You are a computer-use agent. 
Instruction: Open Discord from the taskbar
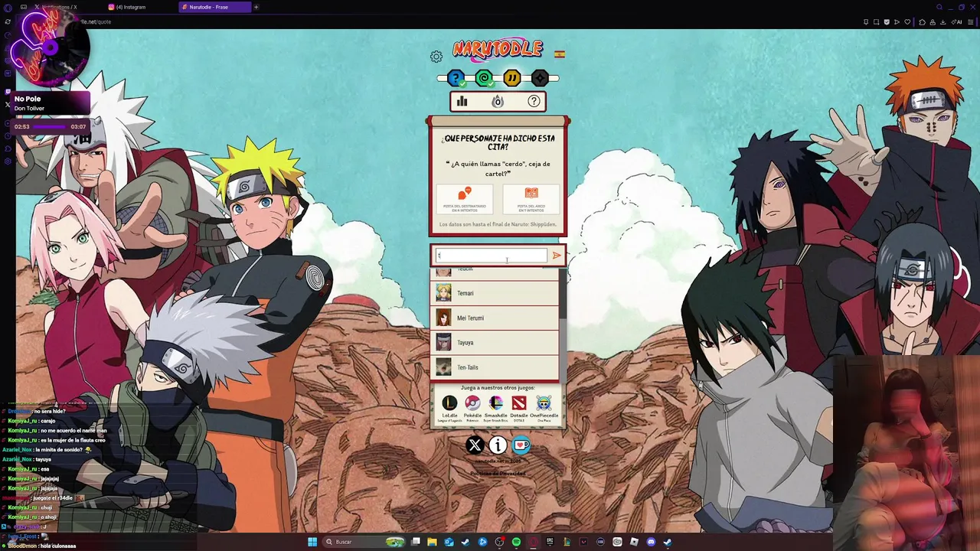pyautogui.click(x=651, y=542)
